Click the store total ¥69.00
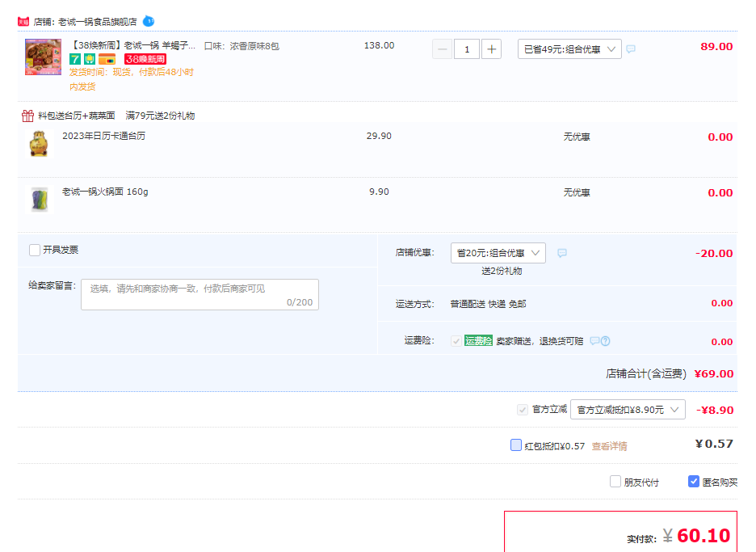 point(713,374)
